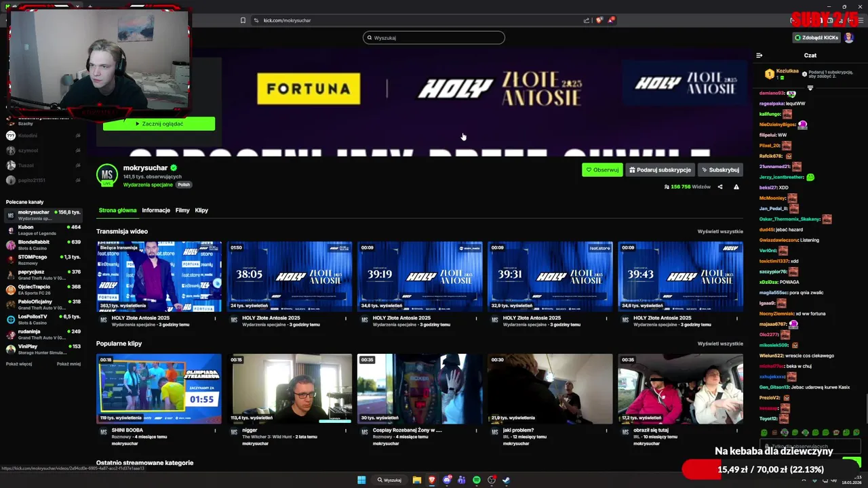This screenshot has width=868, height=488.
Task: Select PabloOficjalny in recommended channels
Action: [43, 304]
